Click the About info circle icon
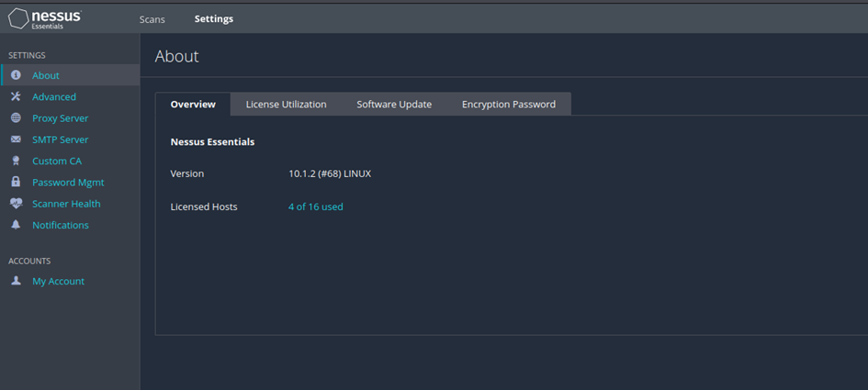This screenshot has width=868, height=390. [16, 75]
